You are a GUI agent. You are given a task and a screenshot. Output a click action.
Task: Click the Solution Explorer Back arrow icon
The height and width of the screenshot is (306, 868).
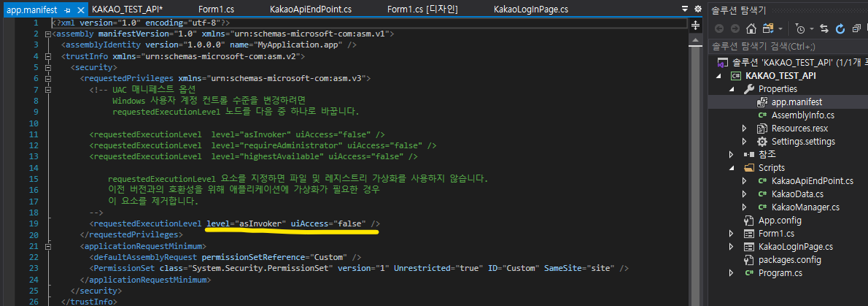[719, 28]
